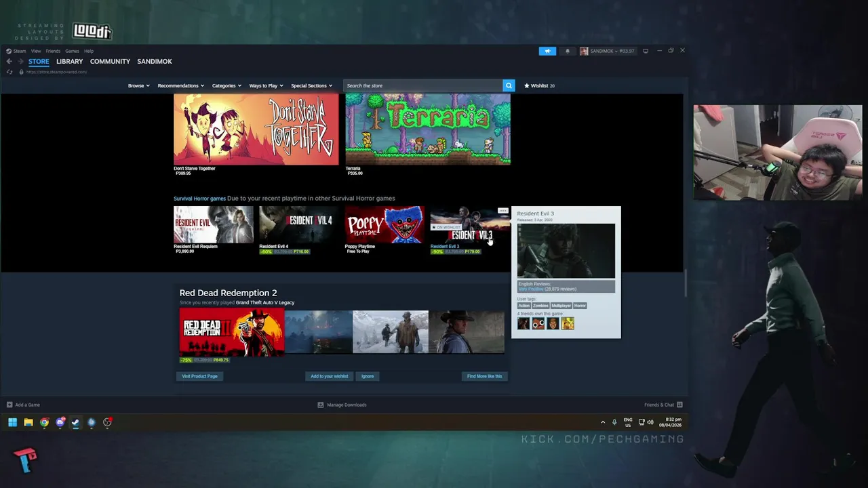Expand the Browse dropdown
The width and height of the screenshot is (868, 488).
tap(139, 86)
